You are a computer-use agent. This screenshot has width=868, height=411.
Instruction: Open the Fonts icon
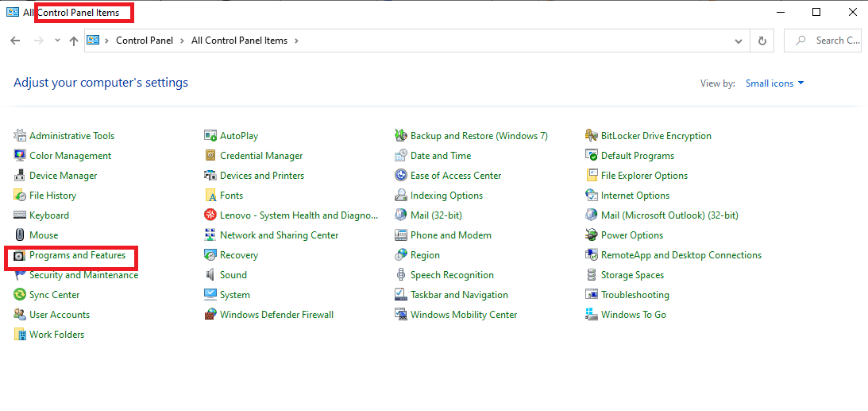tap(210, 196)
